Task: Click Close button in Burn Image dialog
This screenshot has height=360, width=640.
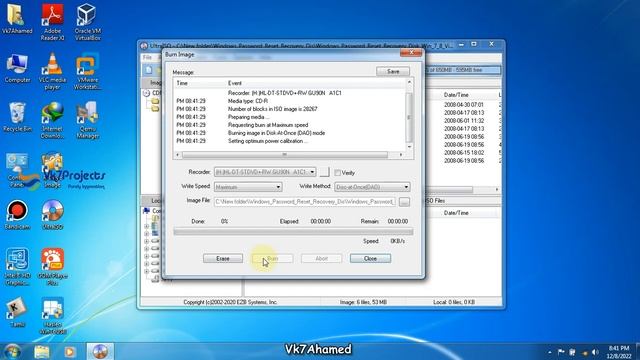Action: point(370,258)
